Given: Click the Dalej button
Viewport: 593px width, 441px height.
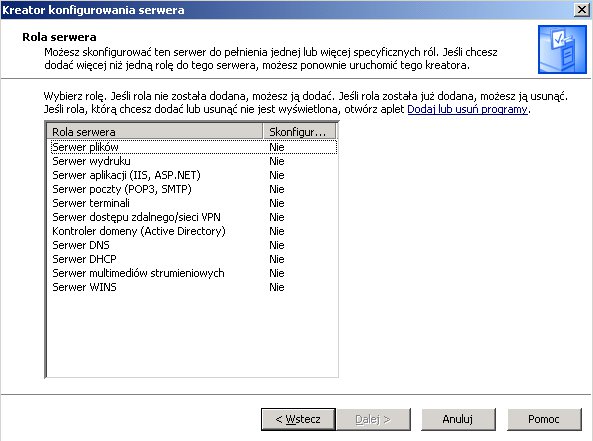Looking at the screenshot, I should 373,419.
